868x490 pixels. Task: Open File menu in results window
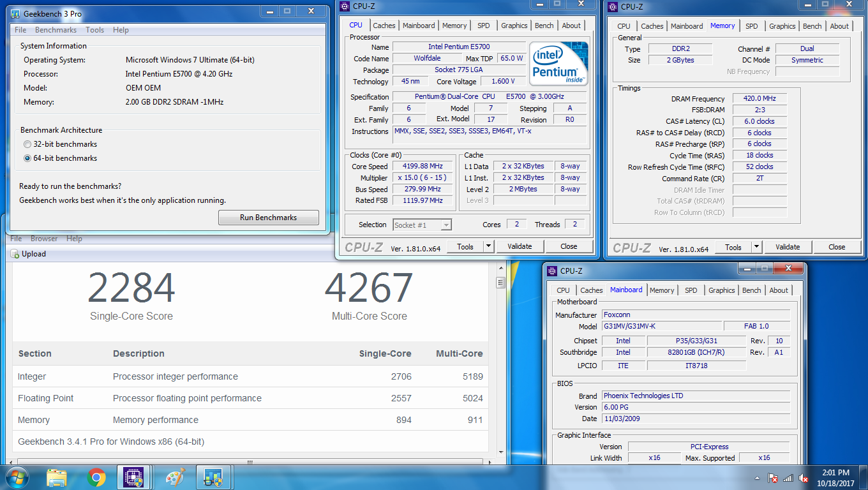coord(16,239)
